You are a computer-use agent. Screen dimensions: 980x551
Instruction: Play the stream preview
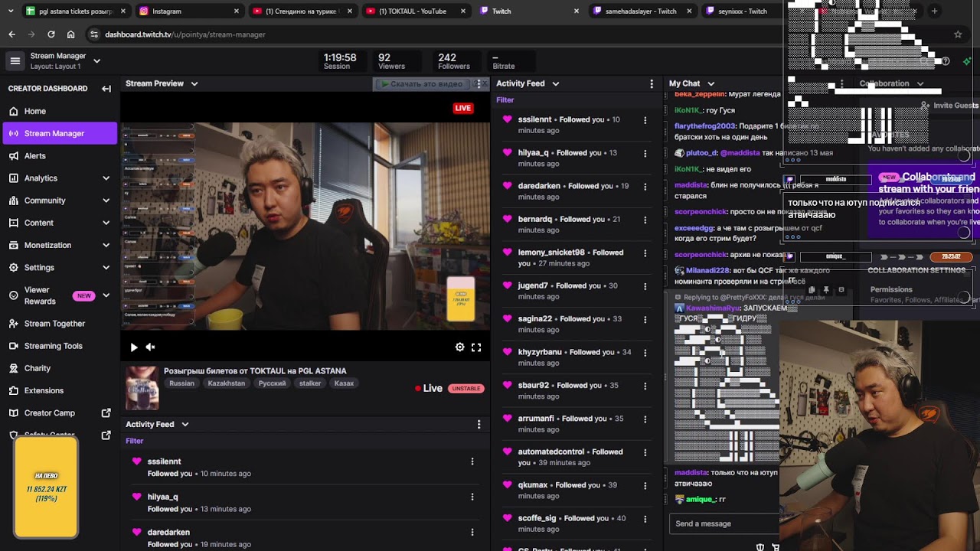tap(134, 347)
